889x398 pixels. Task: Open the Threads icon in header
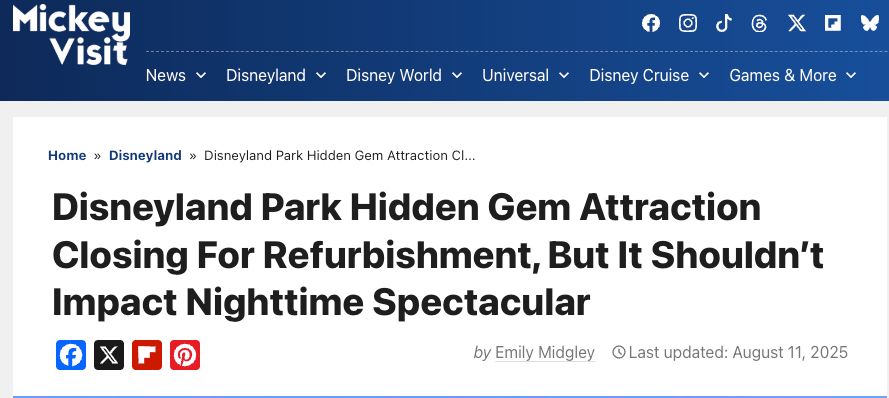(x=759, y=23)
